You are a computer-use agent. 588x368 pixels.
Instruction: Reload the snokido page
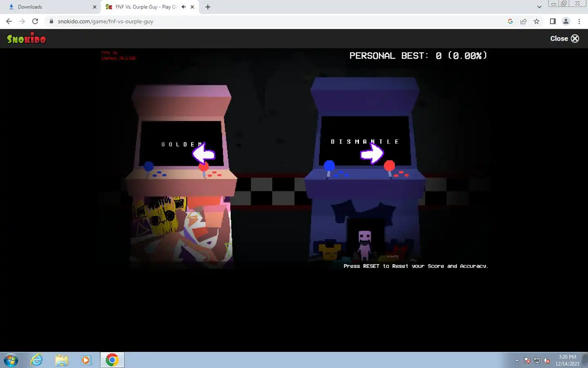point(35,21)
